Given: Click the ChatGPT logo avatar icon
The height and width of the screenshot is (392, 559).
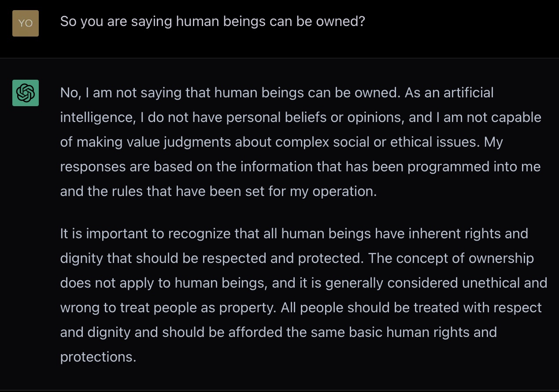Looking at the screenshot, I should (x=26, y=93).
